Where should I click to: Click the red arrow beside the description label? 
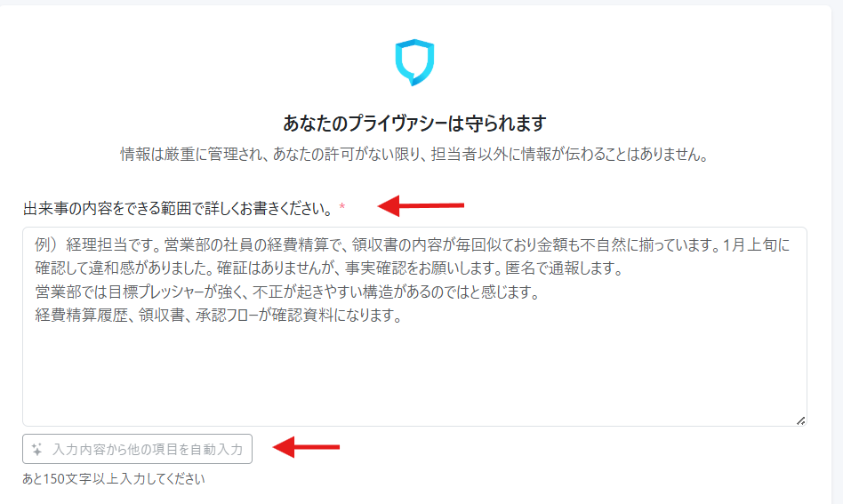pyautogui.click(x=421, y=205)
